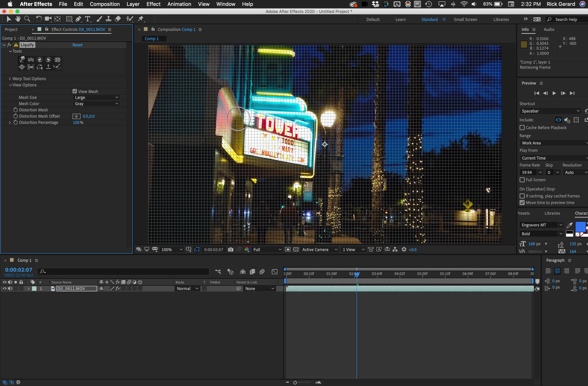Switch to the Audio panel tab
This screenshot has height=386, width=588.
tap(549, 29)
